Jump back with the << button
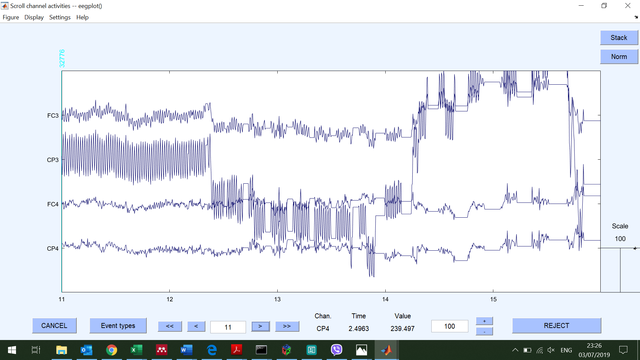The height and width of the screenshot is (360, 640). point(170,327)
